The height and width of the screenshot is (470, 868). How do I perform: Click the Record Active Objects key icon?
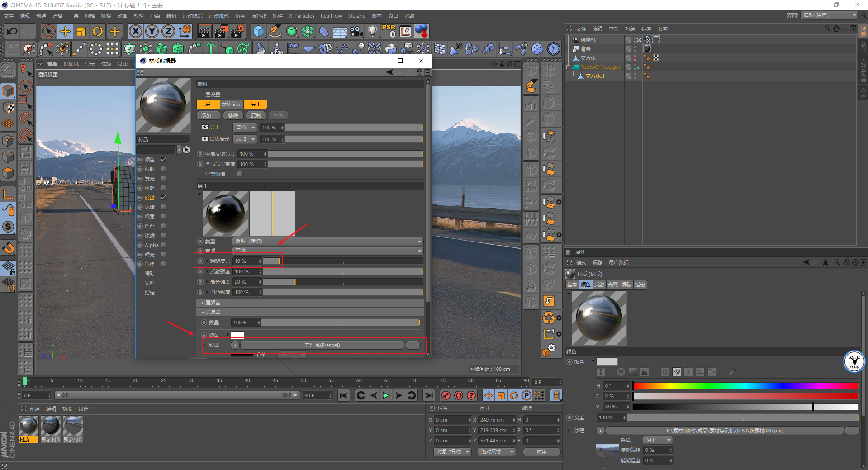click(x=446, y=395)
